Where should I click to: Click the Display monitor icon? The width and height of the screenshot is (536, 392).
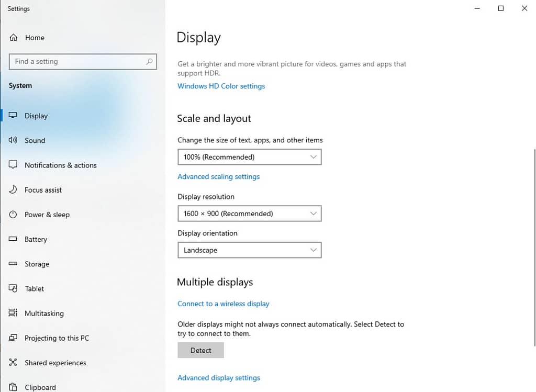pos(13,116)
